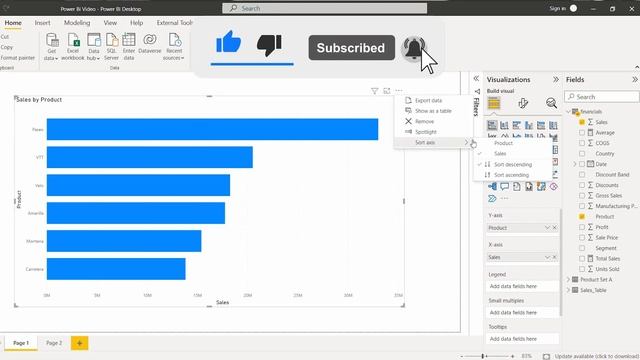
Task: Connect to SQL Server source
Action: (111, 47)
